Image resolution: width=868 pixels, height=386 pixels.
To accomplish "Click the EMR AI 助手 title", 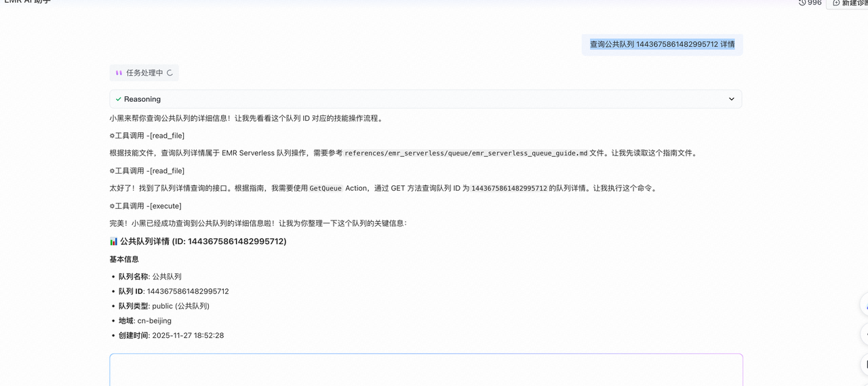I will pyautogui.click(x=28, y=2).
